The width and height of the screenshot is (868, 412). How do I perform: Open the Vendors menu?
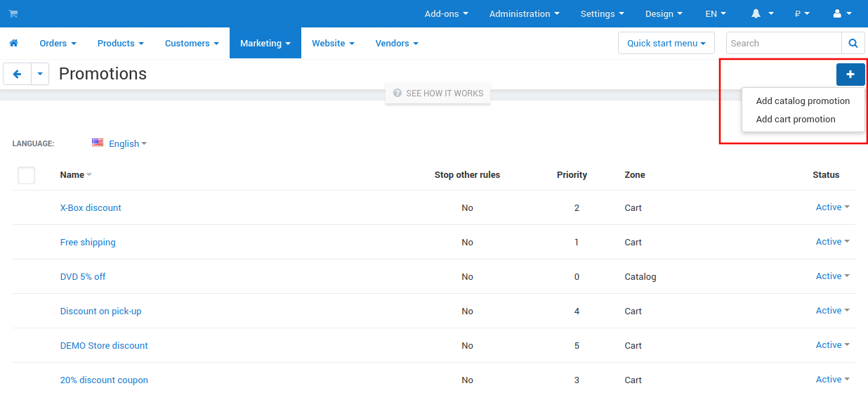pos(397,43)
